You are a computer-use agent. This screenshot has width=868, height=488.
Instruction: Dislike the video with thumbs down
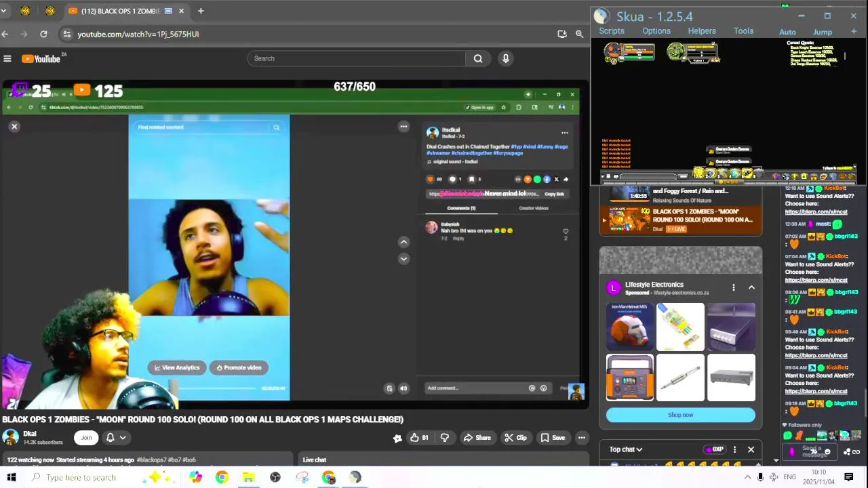click(x=445, y=438)
